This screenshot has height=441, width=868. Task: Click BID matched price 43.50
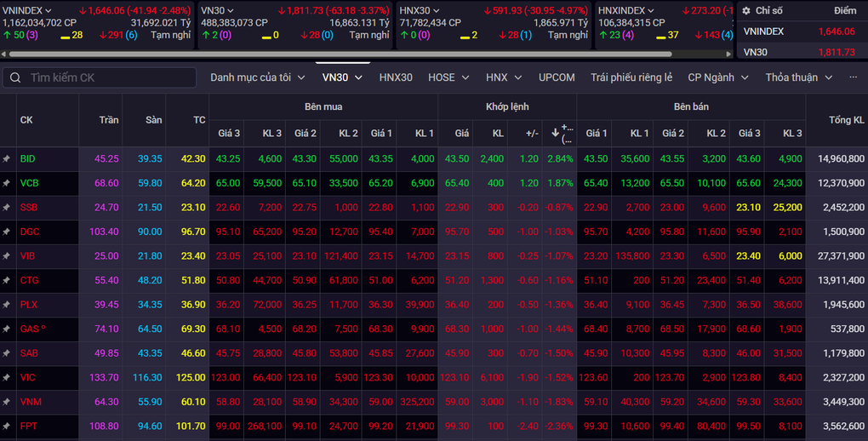pyautogui.click(x=457, y=159)
